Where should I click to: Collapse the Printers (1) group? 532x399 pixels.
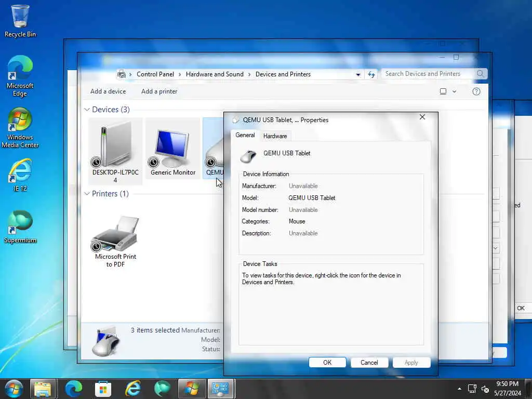pos(87,193)
